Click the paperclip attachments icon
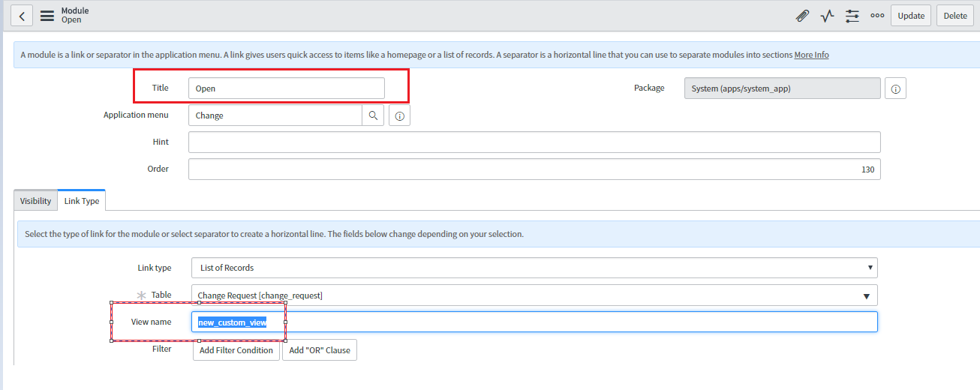Viewport: 980px width, 390px height. [x=802, y=16]
